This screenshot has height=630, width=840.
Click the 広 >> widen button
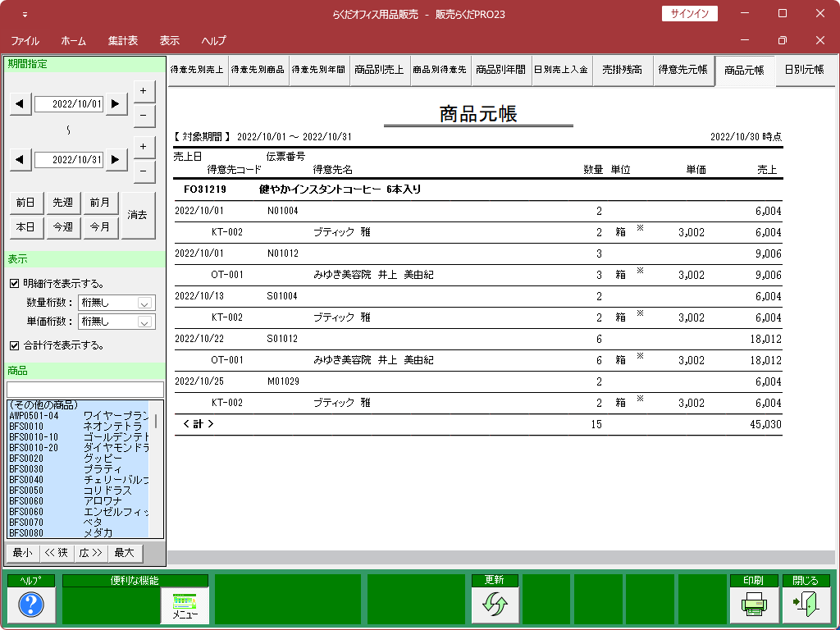[90, 553]
